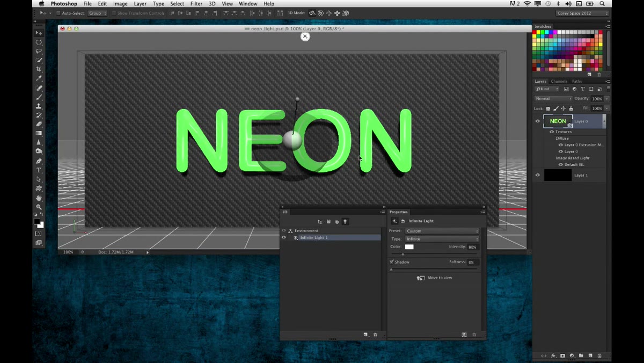Screen dimensions: 644x363
Task: Open the Properties panel flyout menu
Action: (x=483, y=212)
